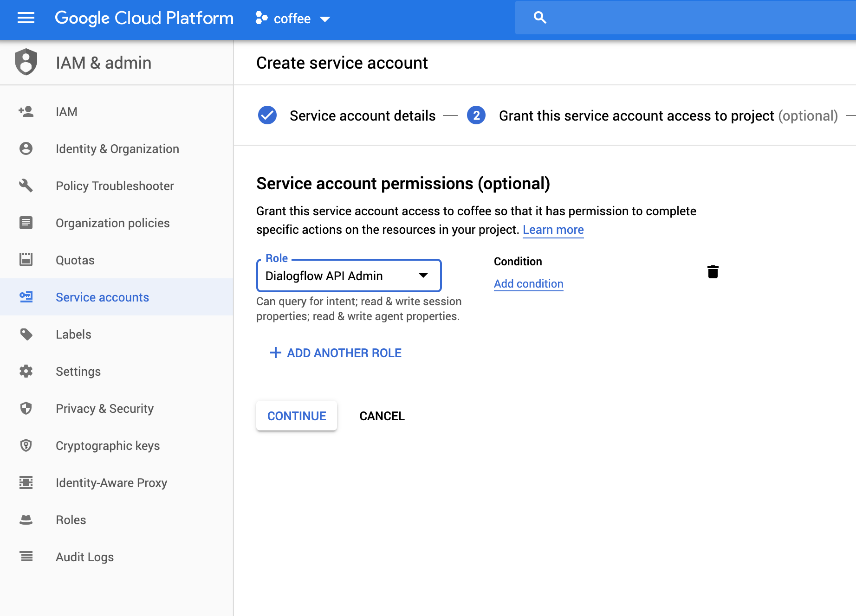The width and height of the screenshot is (856, 616).
Task: Click the Roles hat icon
Action: tap(26, 520)
